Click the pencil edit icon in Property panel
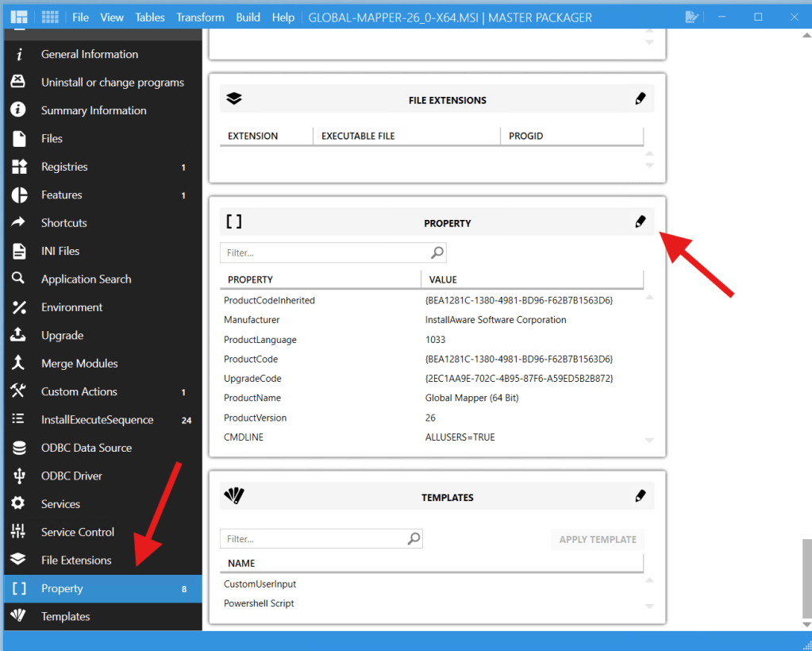812x651 pixels. click(641, 222)
